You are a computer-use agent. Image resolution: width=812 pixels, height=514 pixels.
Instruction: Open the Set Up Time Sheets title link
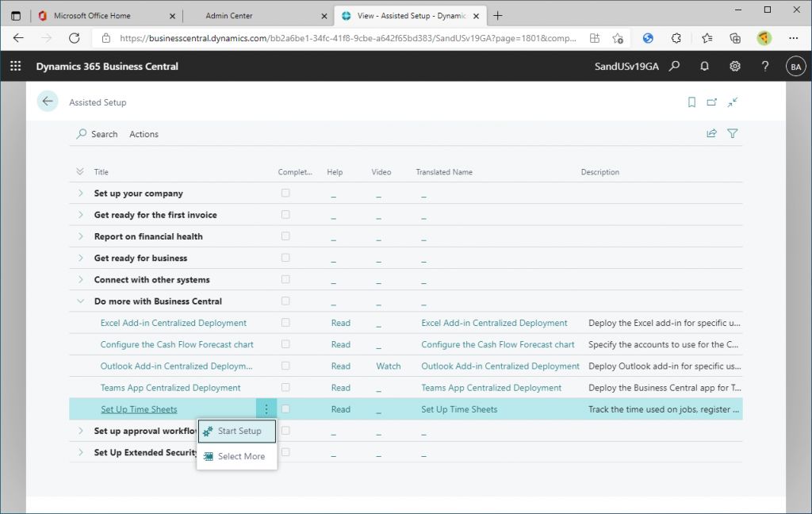[139, 409]
